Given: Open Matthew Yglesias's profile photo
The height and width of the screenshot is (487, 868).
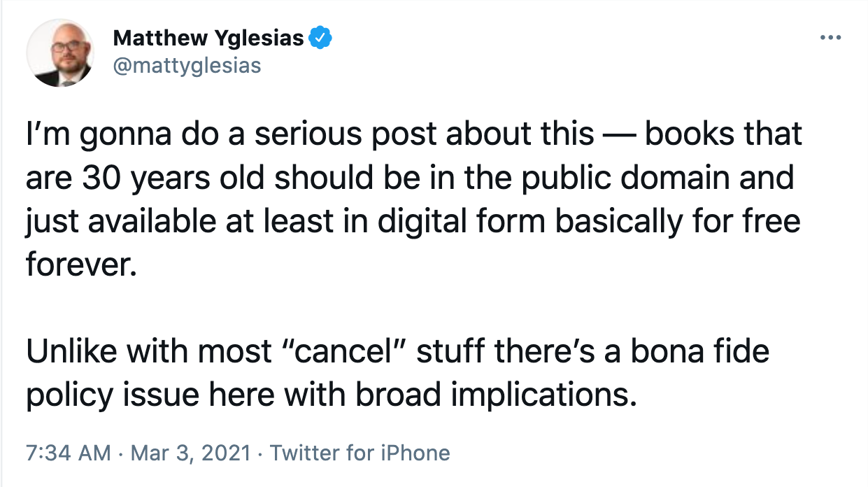Looking at the screenshot, I should (61, 52).
